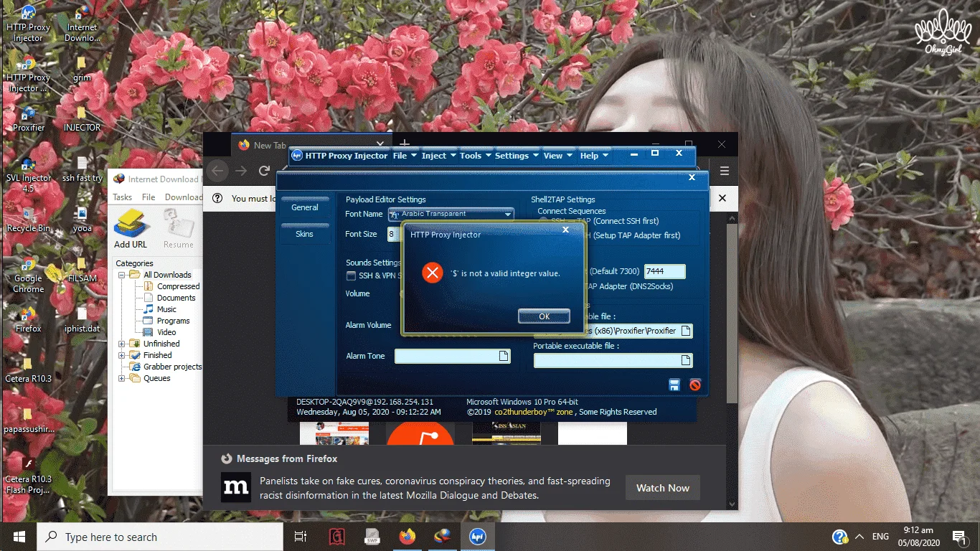The width and height of the screenshot is (980, 551).
Task: Dismiss the Firefox notification bar
Action: pos(722,198)
